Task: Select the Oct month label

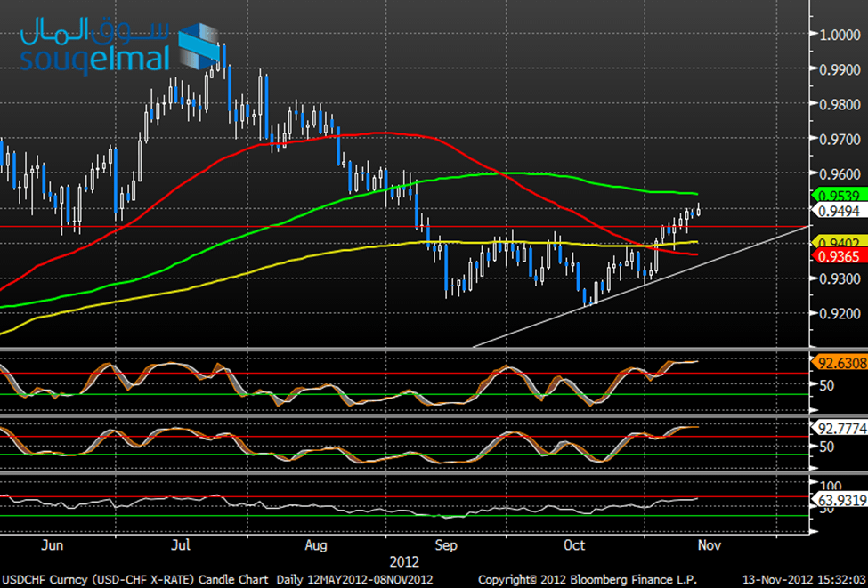Action: pos(574,544)
